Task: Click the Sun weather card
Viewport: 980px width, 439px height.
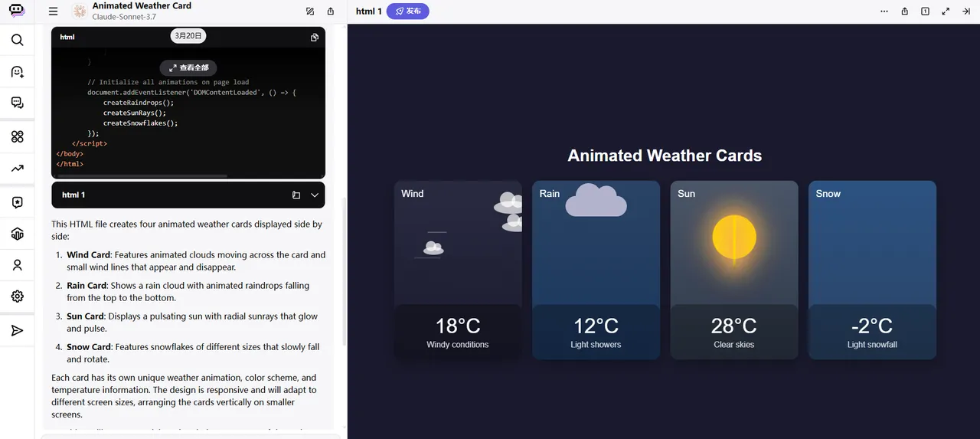Action: tap(734, 270)
